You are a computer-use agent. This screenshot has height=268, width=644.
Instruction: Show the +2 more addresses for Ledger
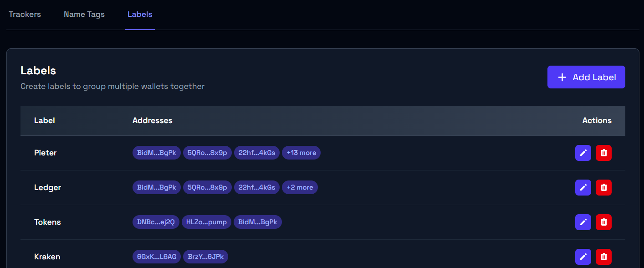(x=300, y=187)
